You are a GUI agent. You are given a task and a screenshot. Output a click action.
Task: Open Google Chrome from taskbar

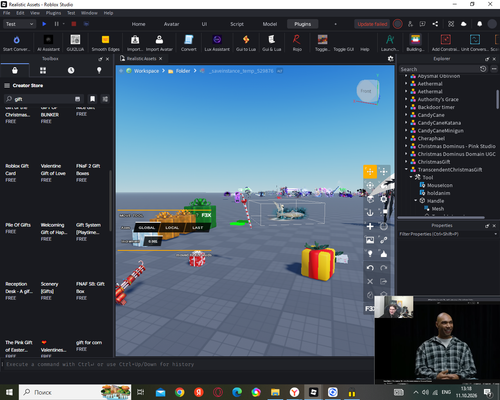click(180, 392)
